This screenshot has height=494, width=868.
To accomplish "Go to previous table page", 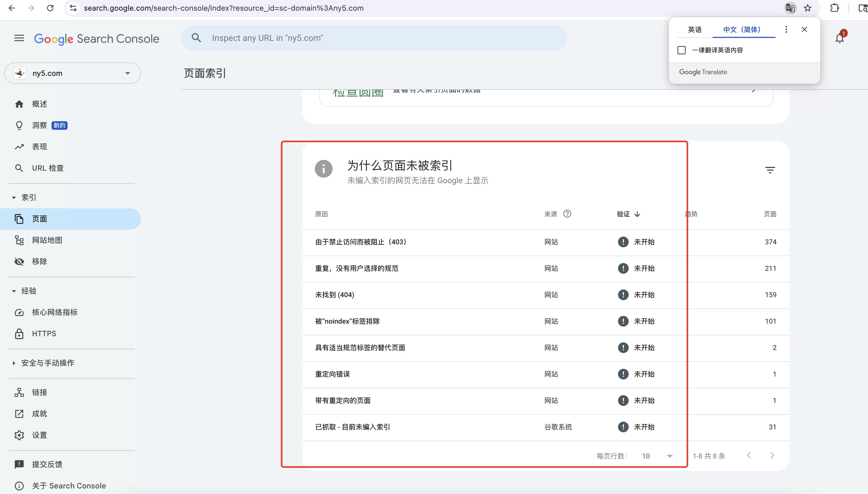I will tap(749, 455).
